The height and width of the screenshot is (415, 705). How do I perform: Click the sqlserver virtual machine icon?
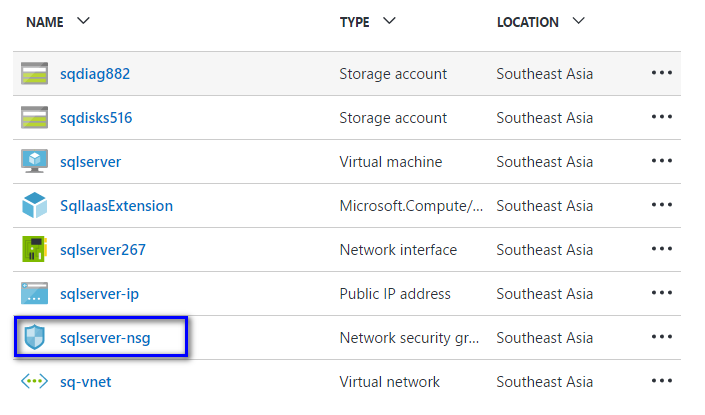[35, 161]
